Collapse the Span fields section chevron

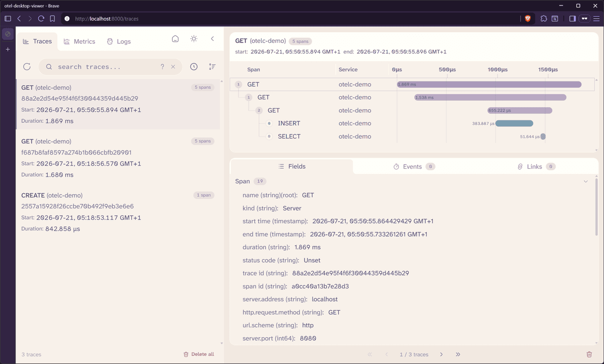(x=585, y=181)
